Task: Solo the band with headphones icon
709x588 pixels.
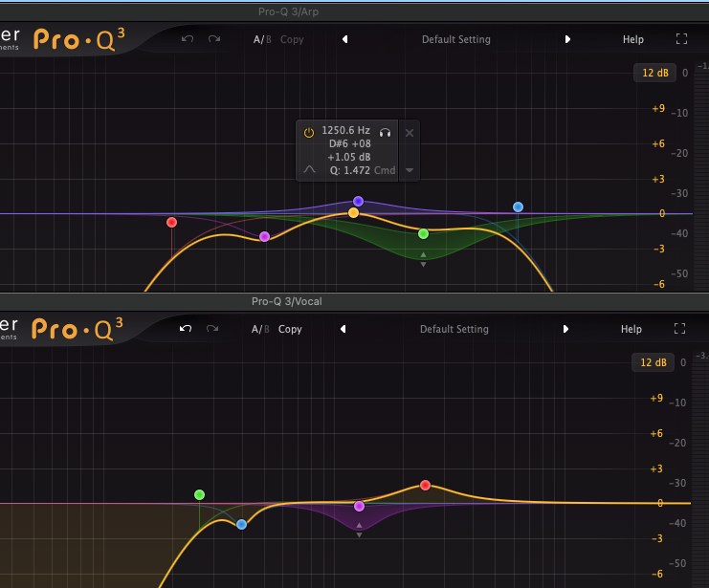Action: pyautogui.click(x=386, y=133)
